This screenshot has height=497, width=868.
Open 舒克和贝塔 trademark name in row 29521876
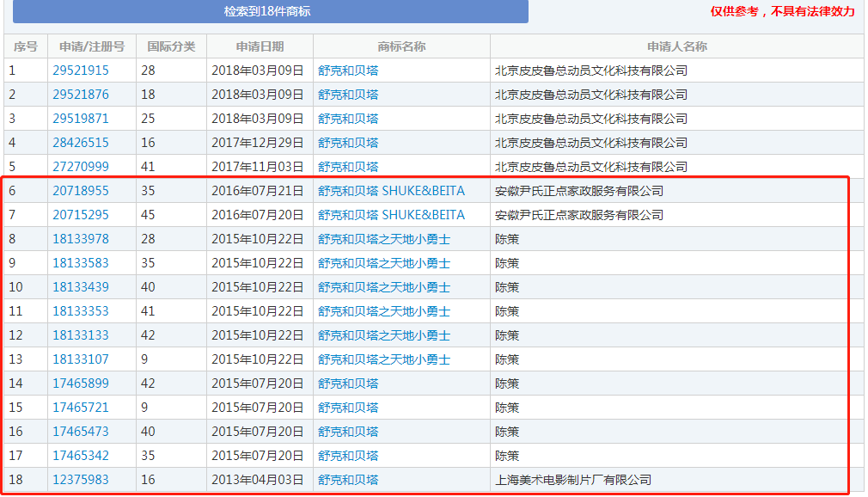coord(348,95)
